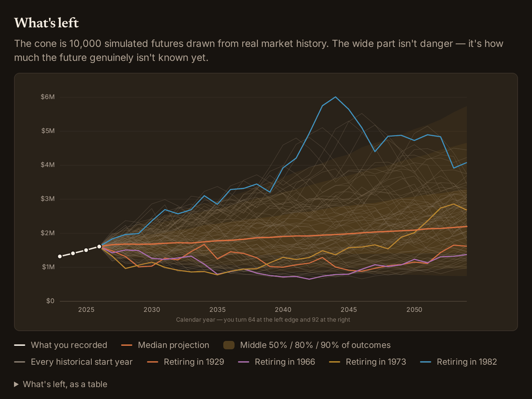Click the "Retiring in 1929" legend label
The image size is (532, 399).
194,362
